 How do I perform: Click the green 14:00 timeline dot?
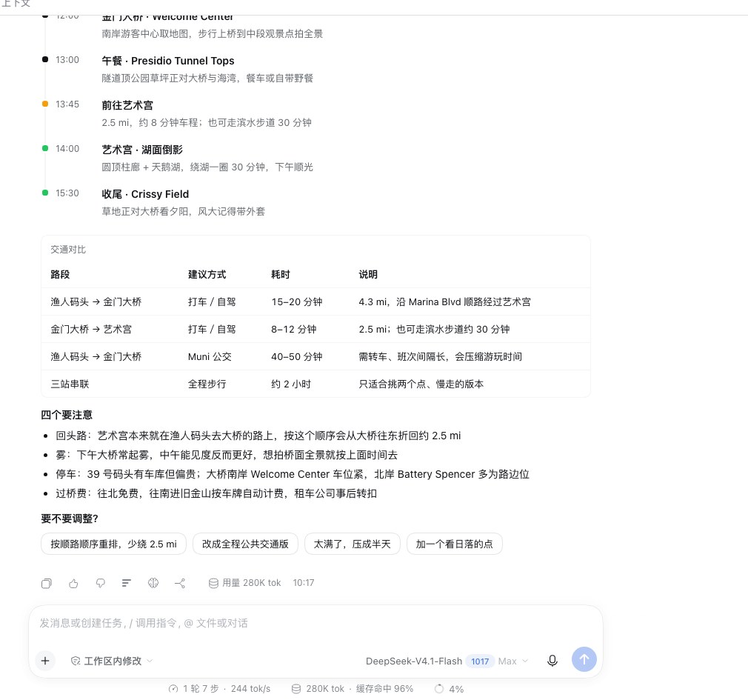[x=45, y=148]
